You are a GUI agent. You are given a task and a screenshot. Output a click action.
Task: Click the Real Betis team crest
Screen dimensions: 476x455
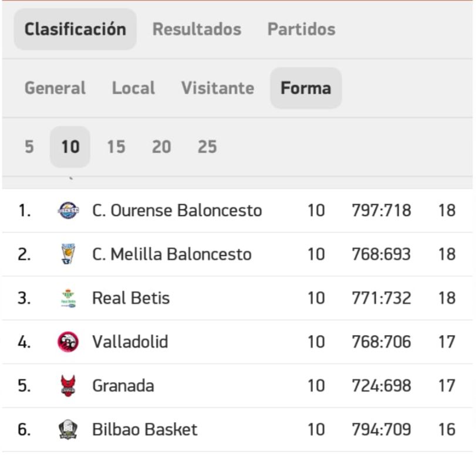[x=68, y=298]
